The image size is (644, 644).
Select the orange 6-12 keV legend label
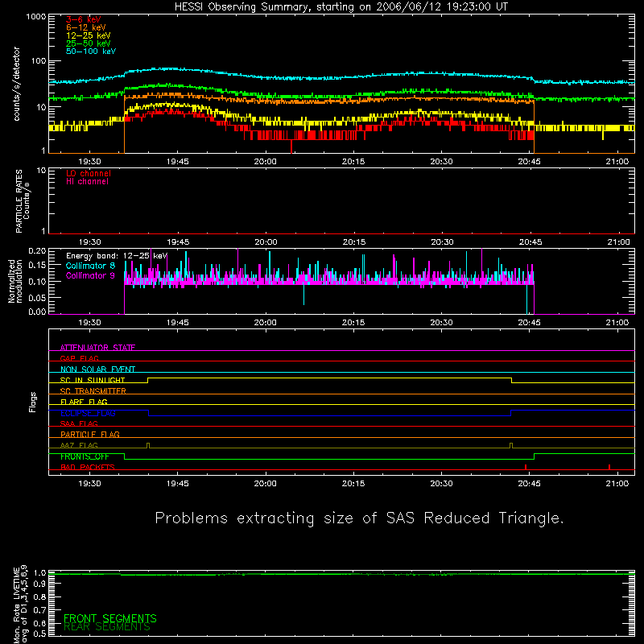[86, 27]
